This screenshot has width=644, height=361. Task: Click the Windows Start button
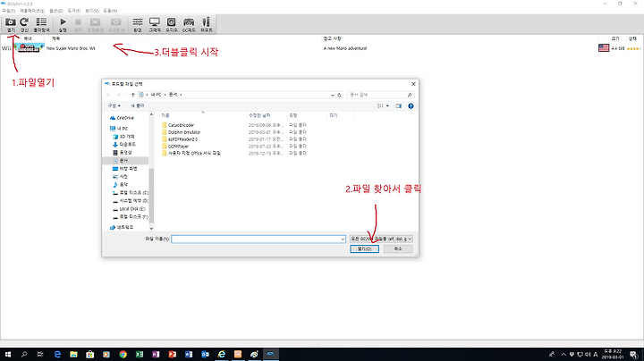8,355
